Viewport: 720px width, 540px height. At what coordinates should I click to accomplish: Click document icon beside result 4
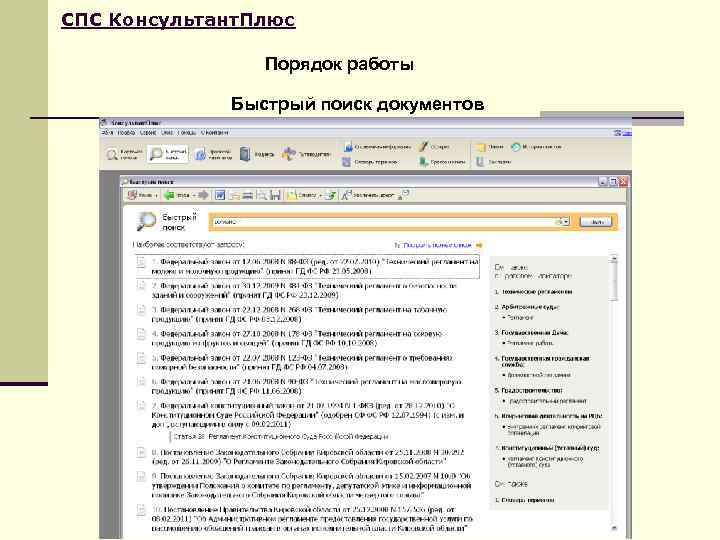[141, 334]
